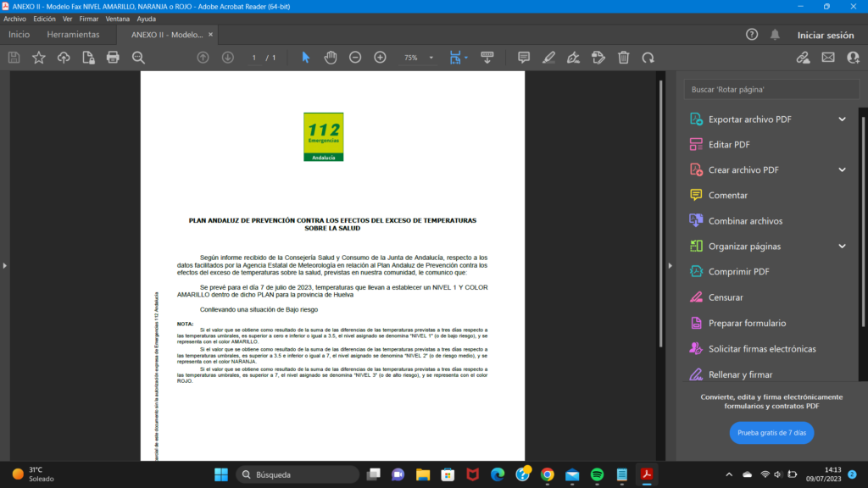Viewport: 868px width, 488px height.
Task: Select the Hand tool in the toolbar
Action: pyautogui.click(x=330, y=58)
